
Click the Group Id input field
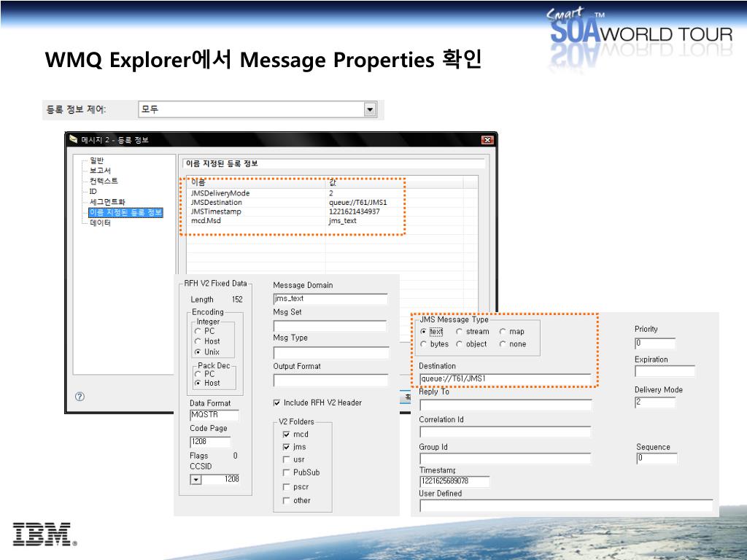[505, 459]
